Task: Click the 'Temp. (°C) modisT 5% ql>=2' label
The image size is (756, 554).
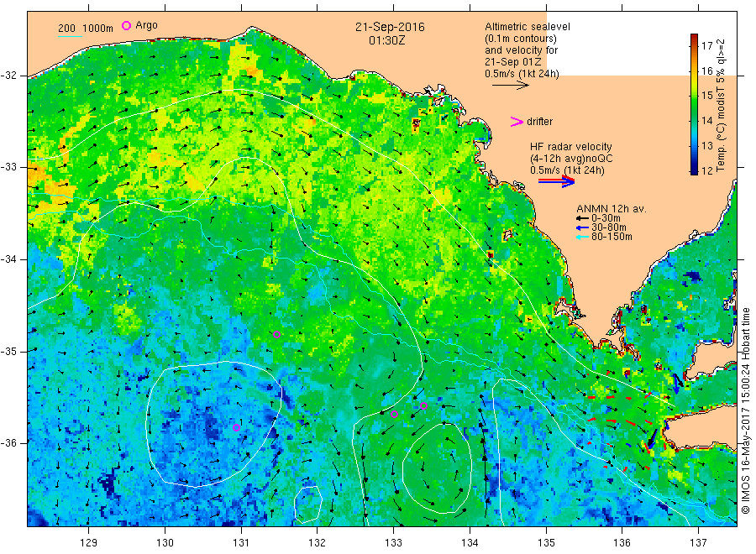Action: [721, 106]
